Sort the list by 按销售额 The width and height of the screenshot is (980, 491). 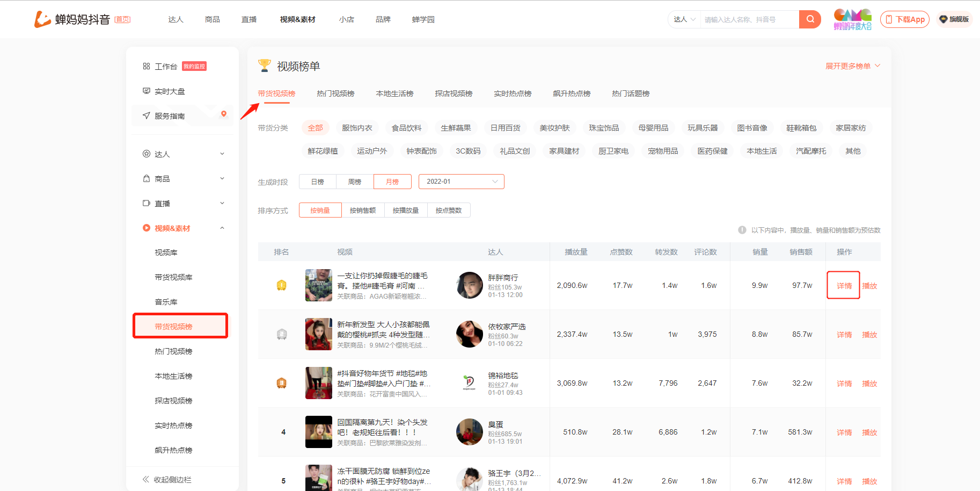click(x=363, y=210)
